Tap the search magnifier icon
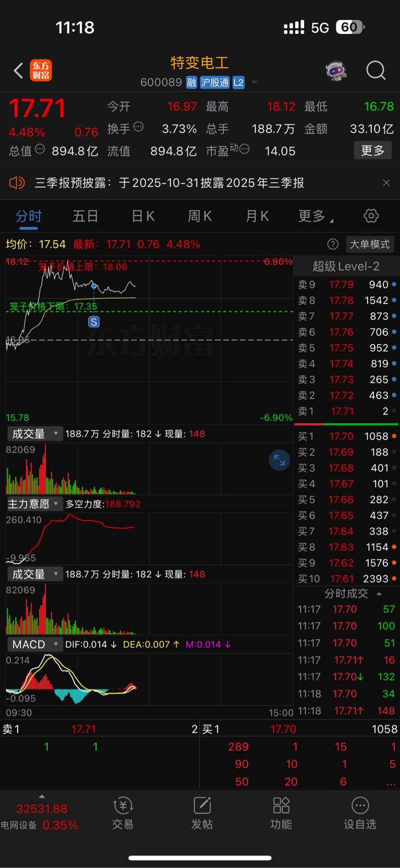The height and width of the screenshot is (868, 400). pyautogui.click(x=376, y=70)
